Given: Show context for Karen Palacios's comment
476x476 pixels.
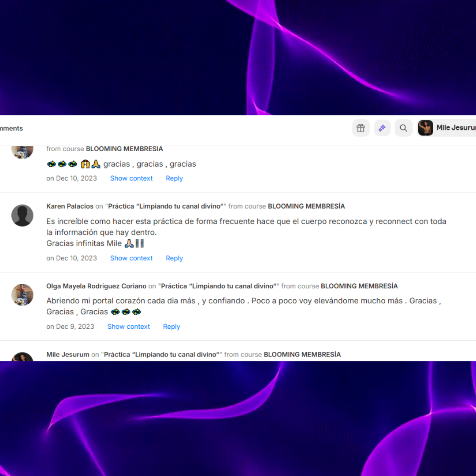Looking at the screenshot, I should pos(131,258).
